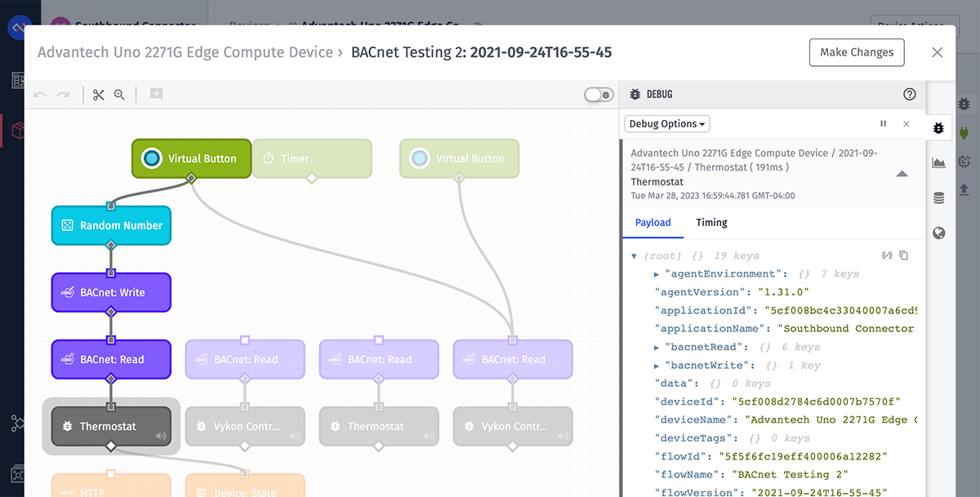Select the faded Thermostat debug node
This screenshot has height=497, width=980.
379,427
